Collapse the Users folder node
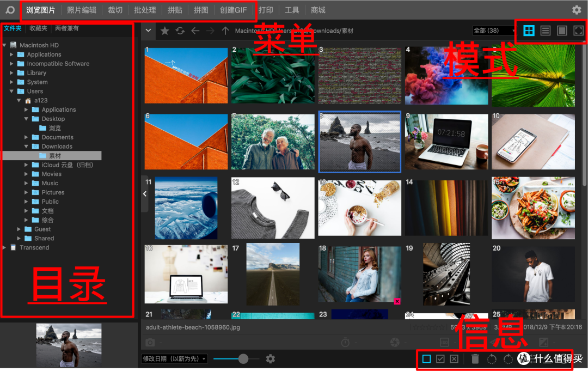Screen dimensions: 588x371 coord(11,91)
